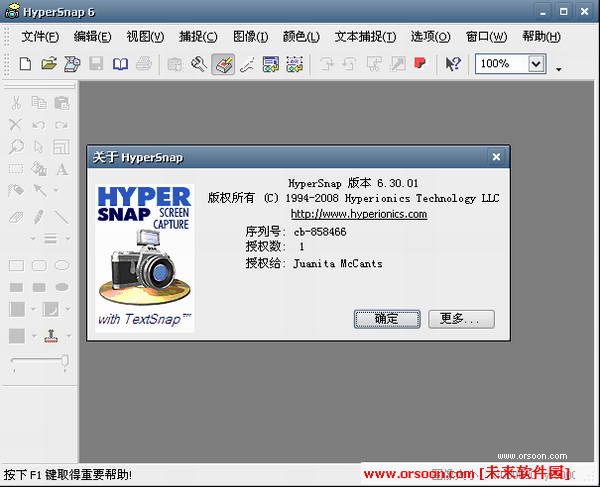This screenshot has height=487, width=600.
Task: Open the 文件(F) menu
Action: pos(40,37)
